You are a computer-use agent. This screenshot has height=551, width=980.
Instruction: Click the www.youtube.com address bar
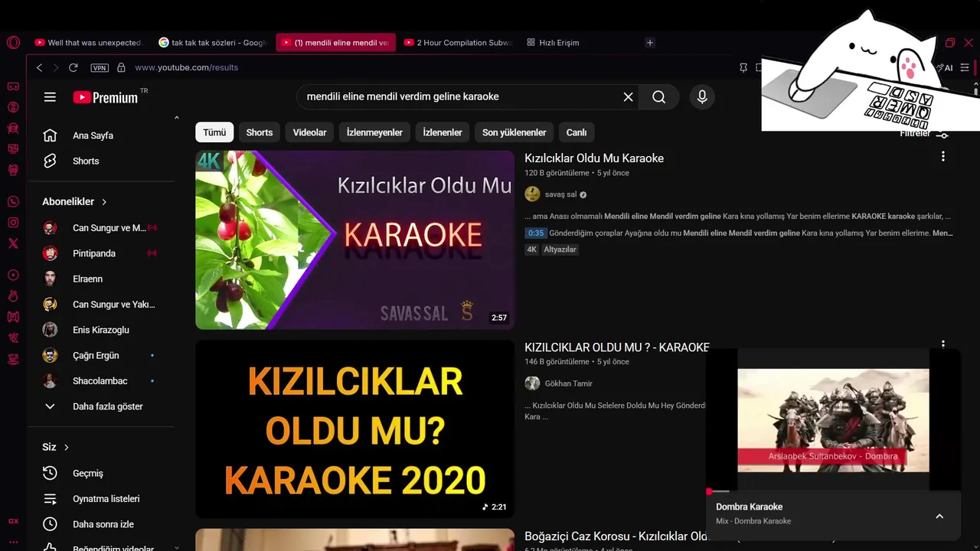186,67
